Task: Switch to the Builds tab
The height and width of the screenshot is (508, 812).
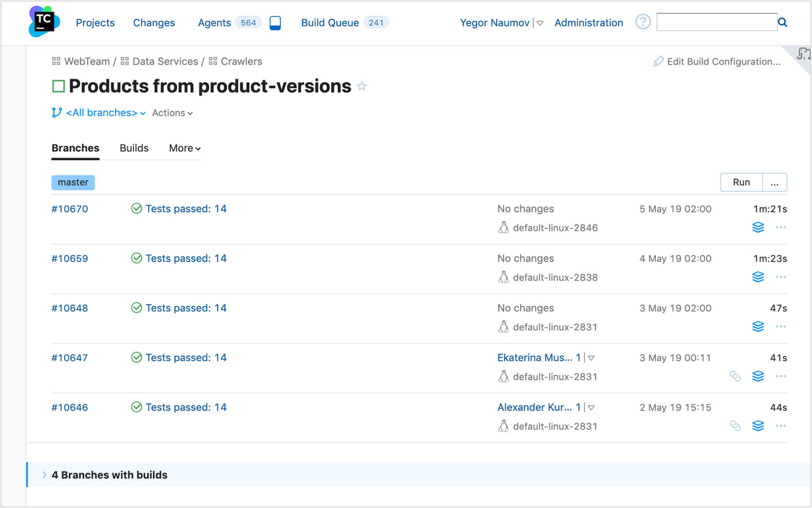Action: pos(134,148)
